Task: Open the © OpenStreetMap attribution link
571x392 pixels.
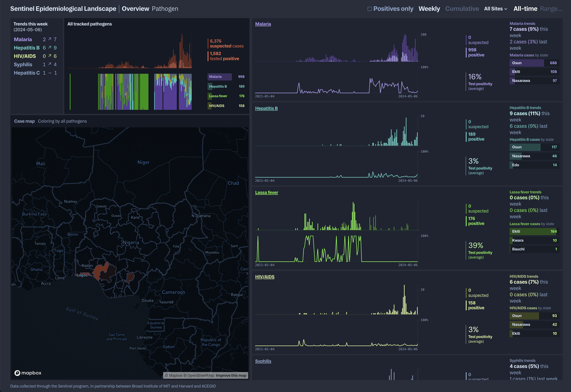Action: tap(199, 375)
